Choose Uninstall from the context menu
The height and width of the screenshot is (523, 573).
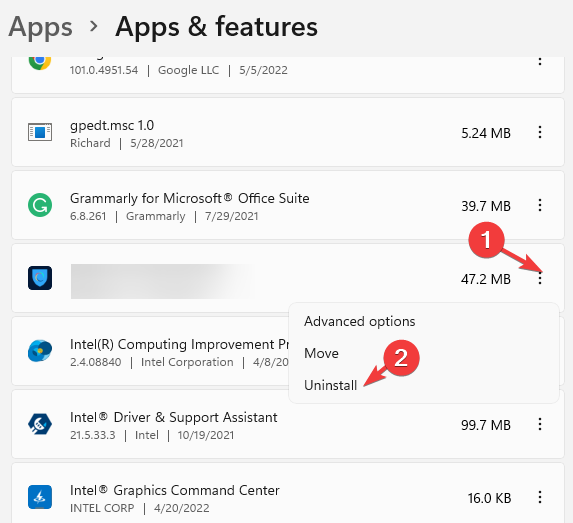(330, 385)
